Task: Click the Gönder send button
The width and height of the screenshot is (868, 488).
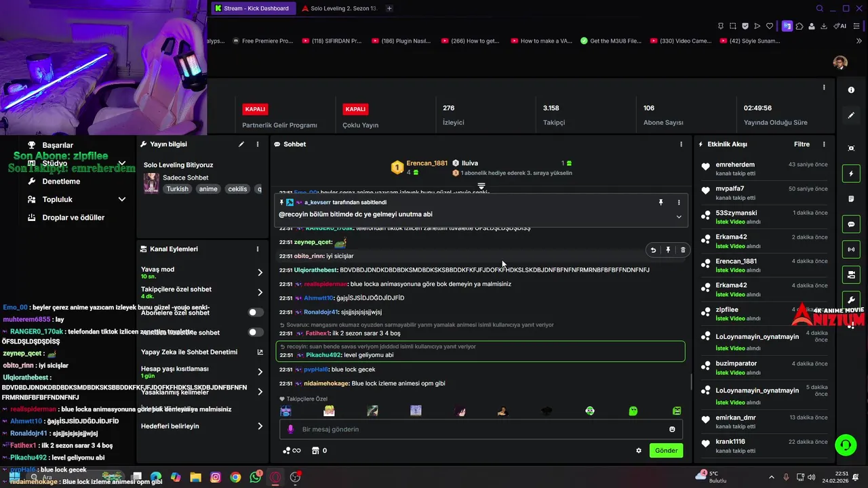Action: tap(666, 451)
